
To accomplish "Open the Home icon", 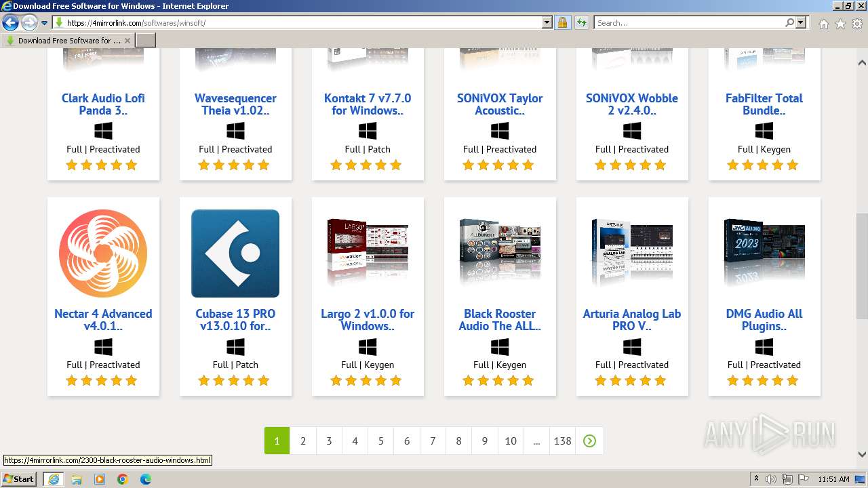I will click(823, 24).
